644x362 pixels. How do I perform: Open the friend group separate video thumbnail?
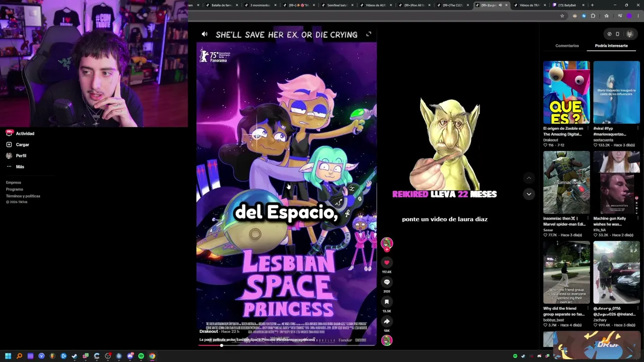[x=567, y=273]
